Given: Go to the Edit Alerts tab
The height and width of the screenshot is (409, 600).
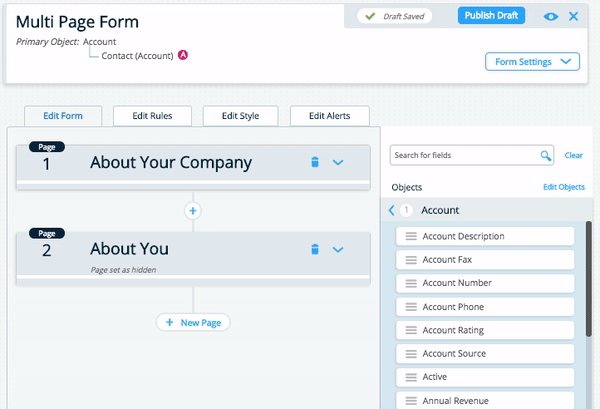Looking at the screenshot, I should (329, 116).
